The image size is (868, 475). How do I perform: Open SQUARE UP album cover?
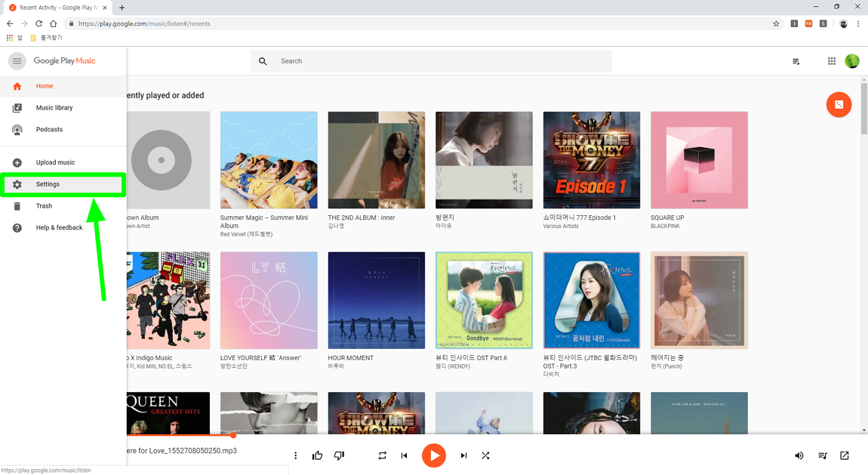(x=699, y=160)
